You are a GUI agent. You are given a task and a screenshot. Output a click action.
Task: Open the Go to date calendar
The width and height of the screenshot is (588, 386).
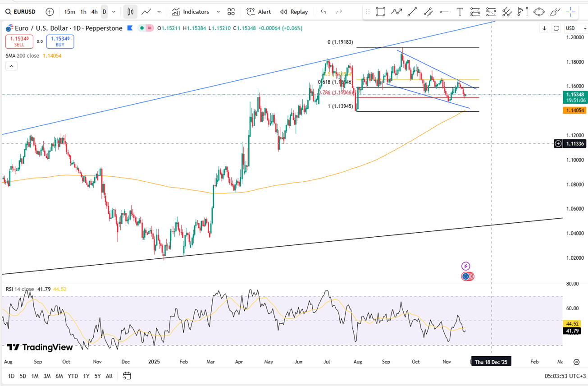[x=127, y=376]
